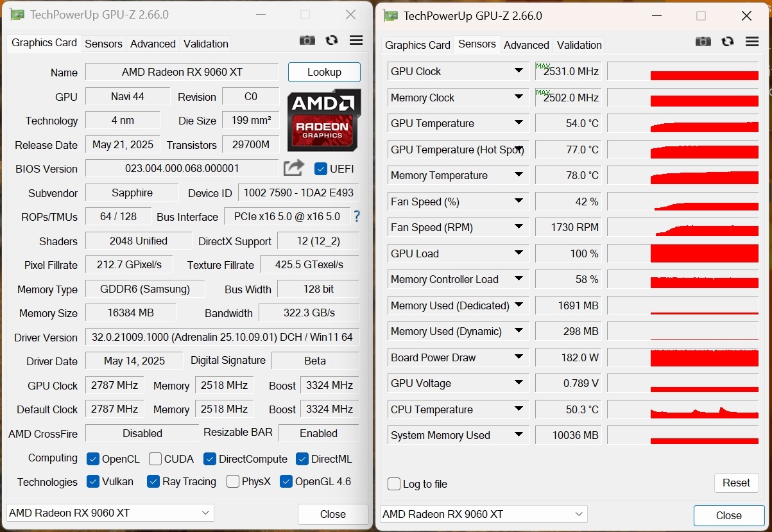Click Close button in Graphics Card window
772x532 pixels.
tap(333, 514)
